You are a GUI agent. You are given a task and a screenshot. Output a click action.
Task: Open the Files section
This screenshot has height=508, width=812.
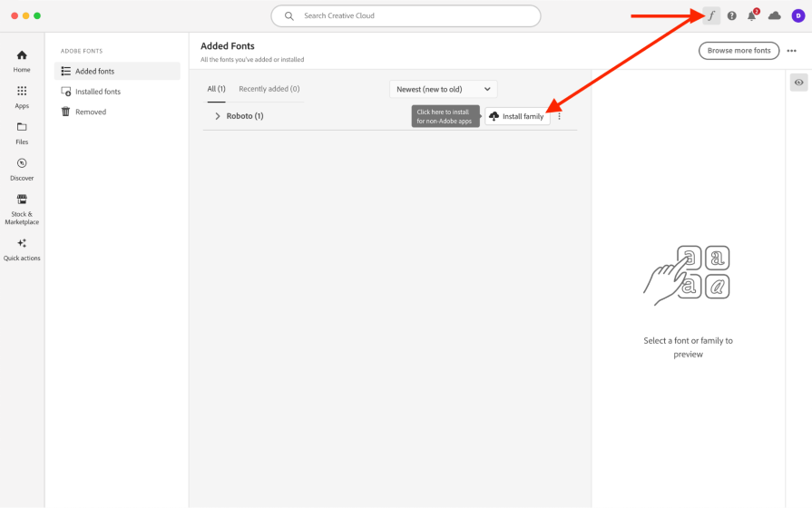pos(22,133)
